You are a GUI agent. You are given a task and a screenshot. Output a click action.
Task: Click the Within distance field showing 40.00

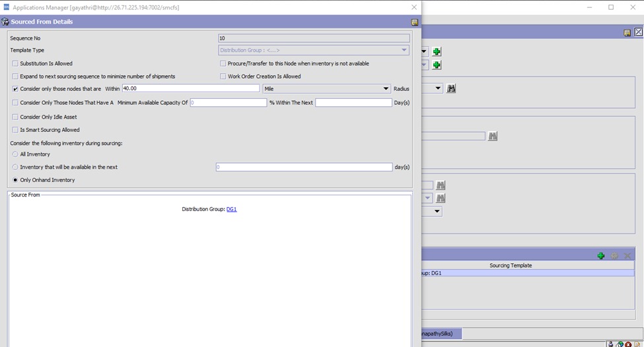pyautogui.click(x=190, y=88)
